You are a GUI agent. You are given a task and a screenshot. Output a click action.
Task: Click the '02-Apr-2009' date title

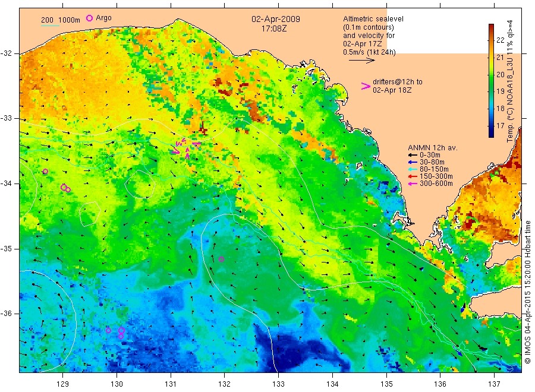coord(276,19)
